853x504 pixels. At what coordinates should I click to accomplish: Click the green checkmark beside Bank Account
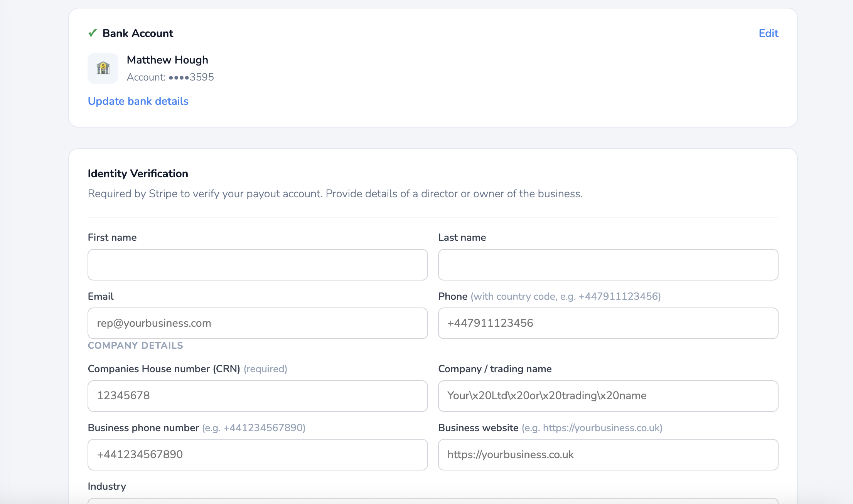point(93,33)
